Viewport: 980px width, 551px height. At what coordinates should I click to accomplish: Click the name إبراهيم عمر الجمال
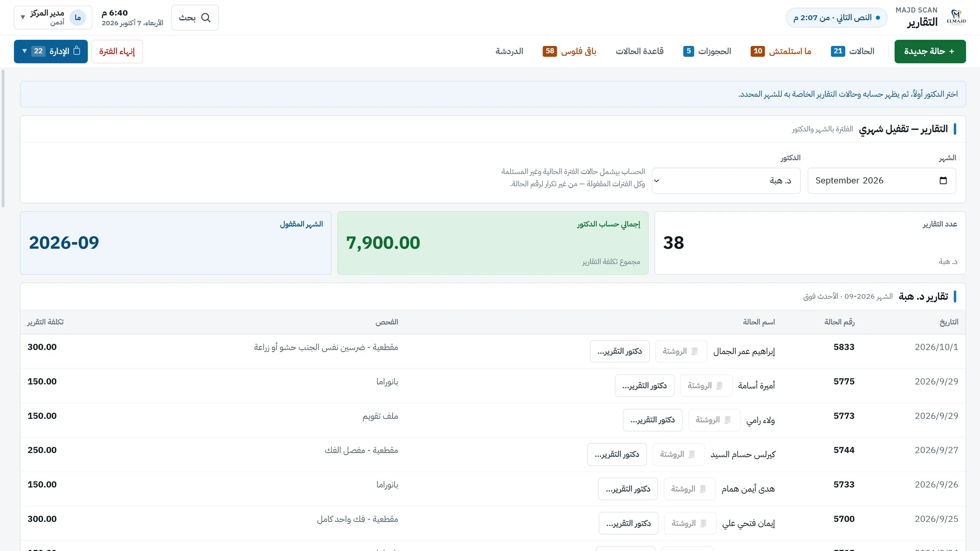[744, 351]
